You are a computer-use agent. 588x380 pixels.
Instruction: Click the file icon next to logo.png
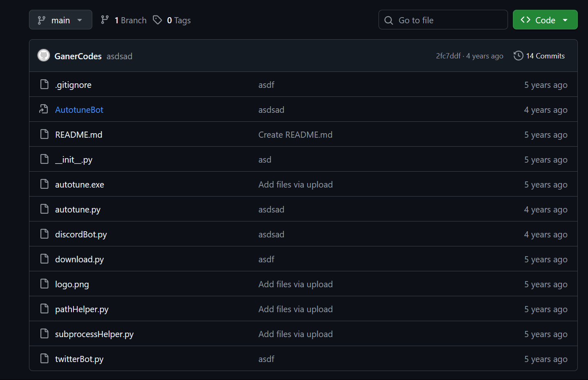point(44,284)
